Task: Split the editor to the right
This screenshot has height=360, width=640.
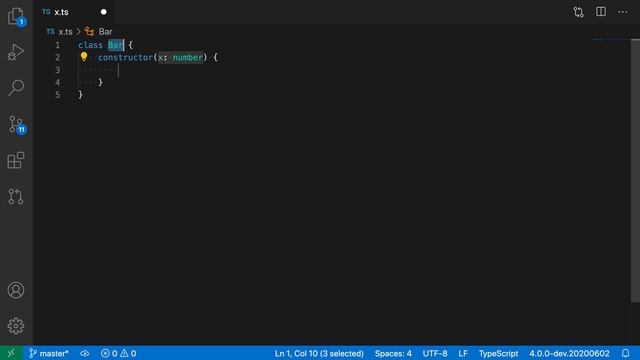Action: click(601, 12)
